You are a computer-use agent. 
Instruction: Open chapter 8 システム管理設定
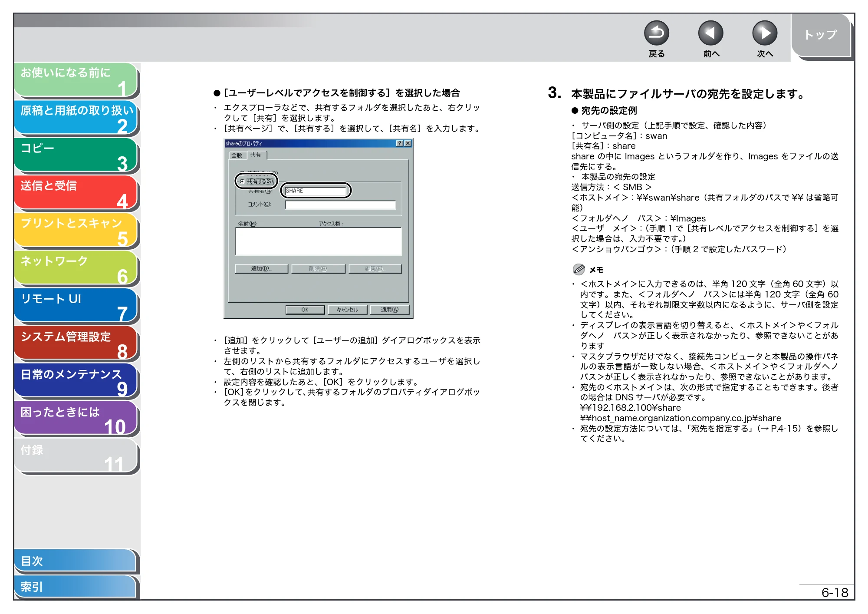76,343
